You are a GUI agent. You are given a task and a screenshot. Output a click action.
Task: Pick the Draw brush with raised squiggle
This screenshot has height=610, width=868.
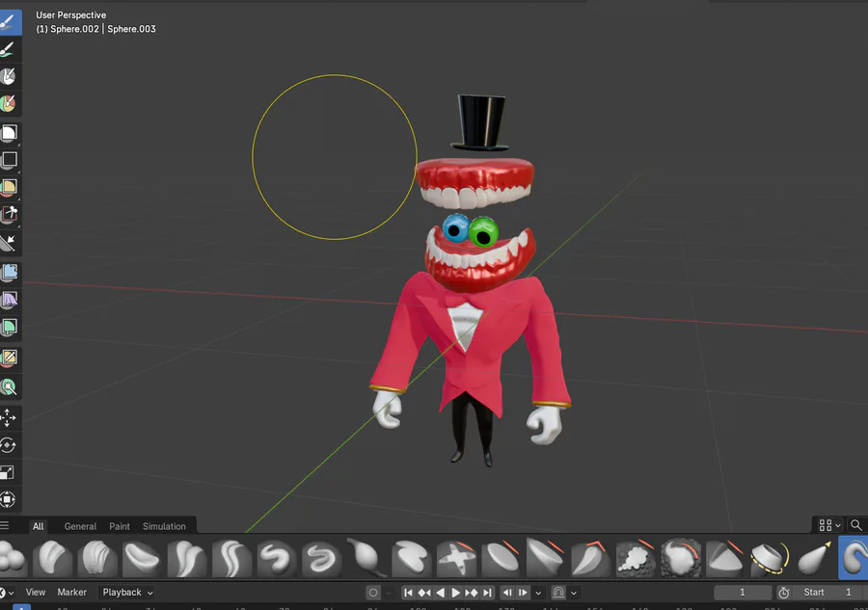(x=277, y=557)
